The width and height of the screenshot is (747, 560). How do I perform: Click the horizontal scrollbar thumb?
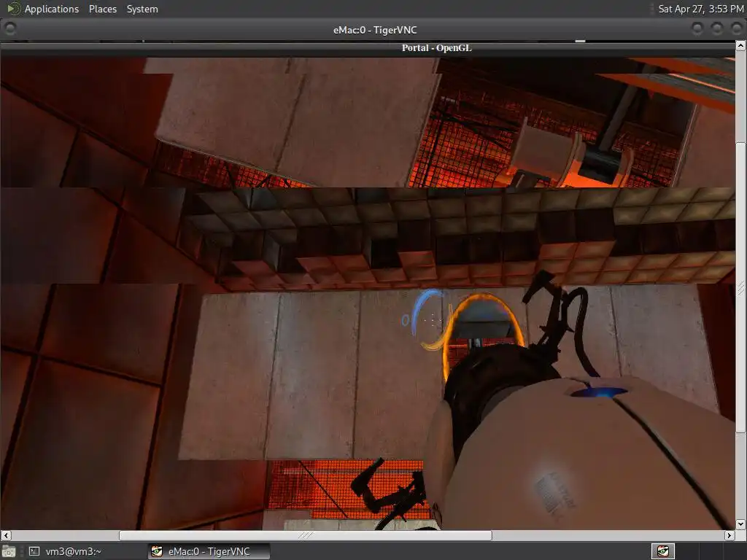coord(306,535)
